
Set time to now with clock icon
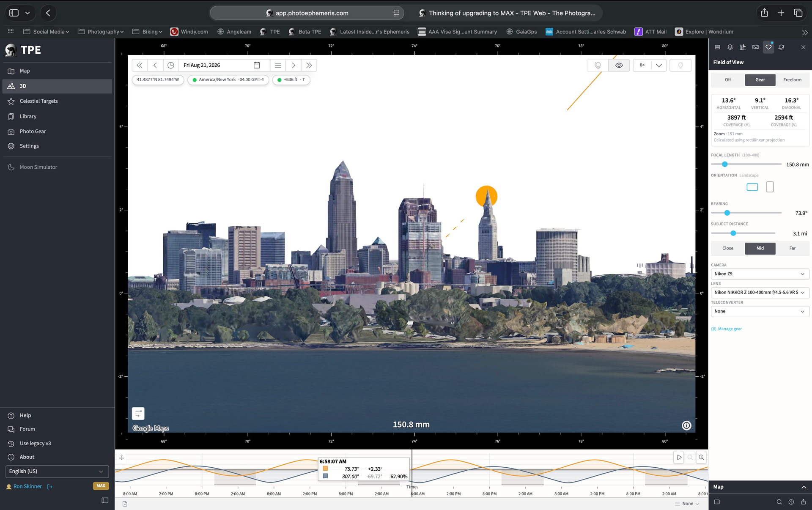(171, 65)
